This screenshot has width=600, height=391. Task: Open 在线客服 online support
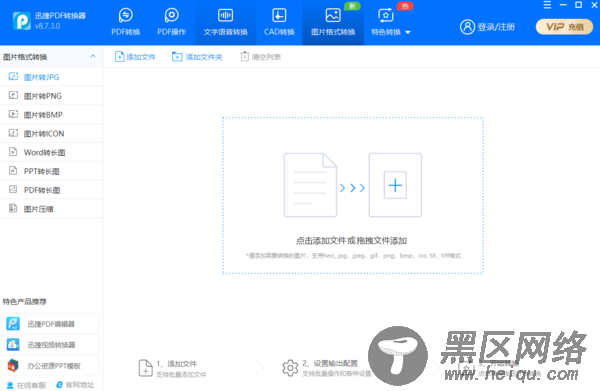click(26, 385)
